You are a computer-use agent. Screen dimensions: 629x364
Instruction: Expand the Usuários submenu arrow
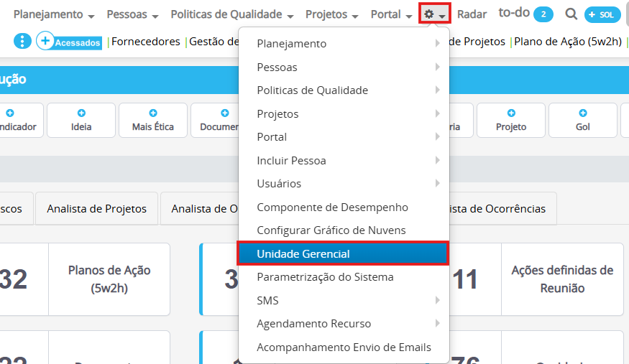pos(437,183)
